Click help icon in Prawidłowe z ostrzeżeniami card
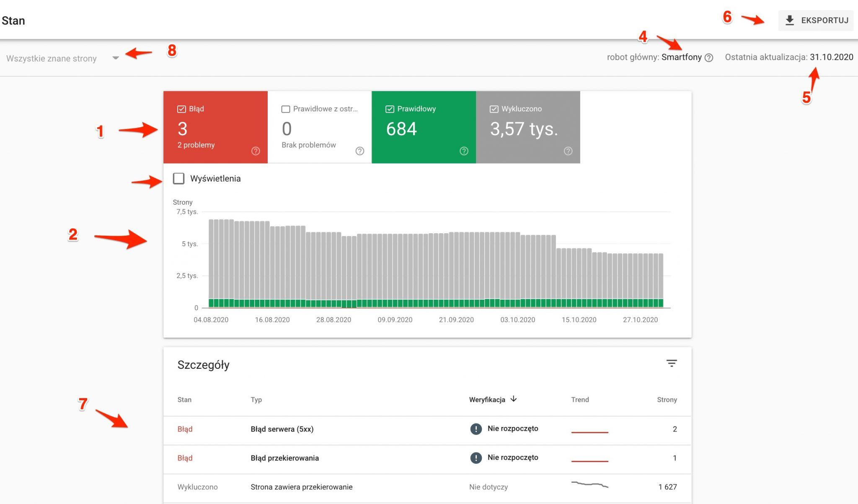 click(x=360, y=151)
